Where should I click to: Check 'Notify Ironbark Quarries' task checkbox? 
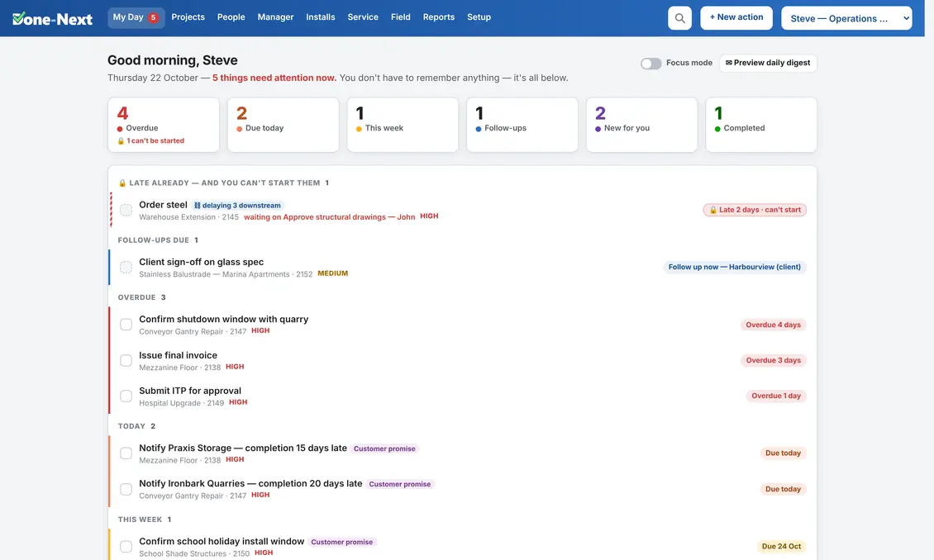point(126,489)
